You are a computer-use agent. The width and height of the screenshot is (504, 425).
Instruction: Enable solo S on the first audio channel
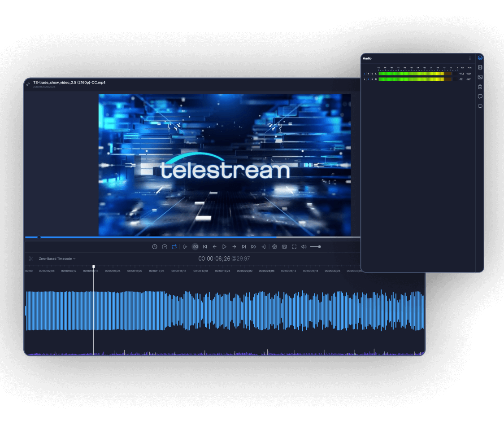(372, 74)
